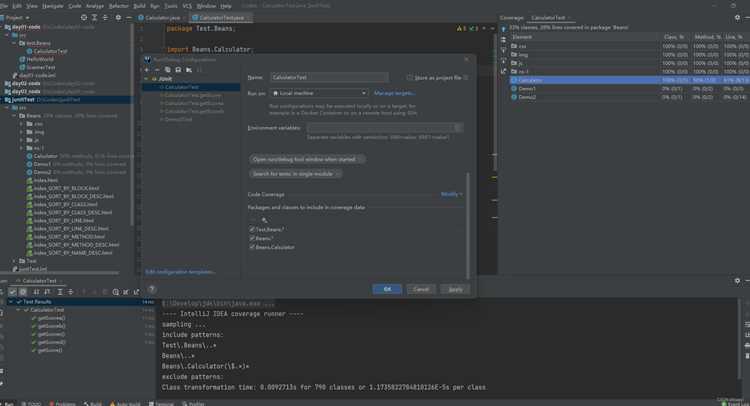Open help question mark in dialog
Image resolution: width=750 pixels, height=406 pixels.
[152, 289]
